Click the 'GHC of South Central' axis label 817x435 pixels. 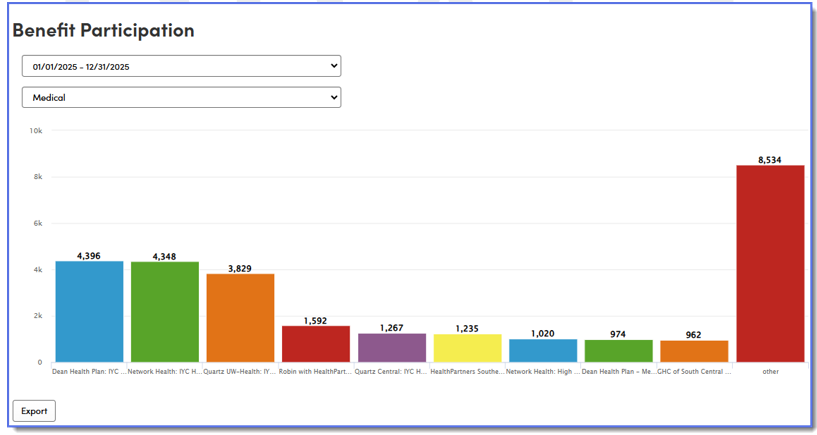coord(694,371)
